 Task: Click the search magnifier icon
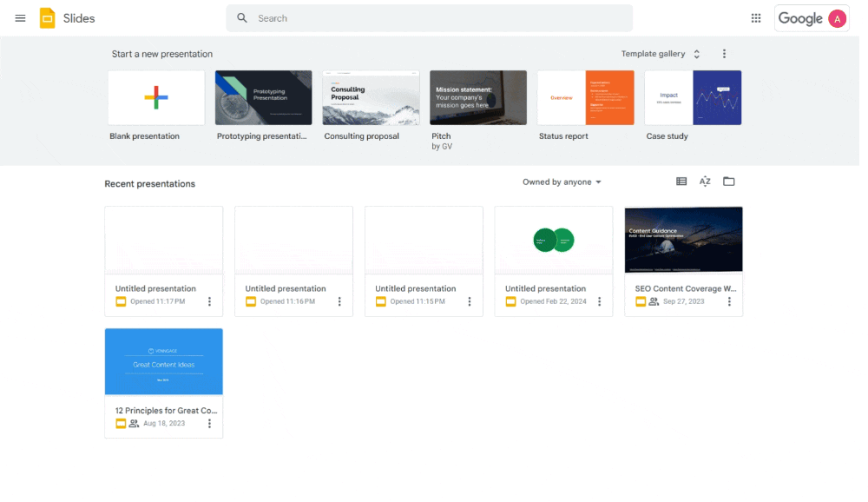click(x=242, y=18)
